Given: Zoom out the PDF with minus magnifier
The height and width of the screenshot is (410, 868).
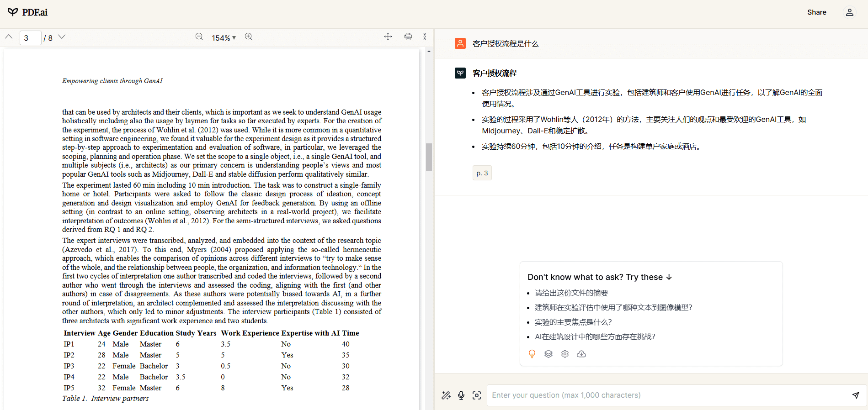Looking at the screenshot, I should 199,37.
